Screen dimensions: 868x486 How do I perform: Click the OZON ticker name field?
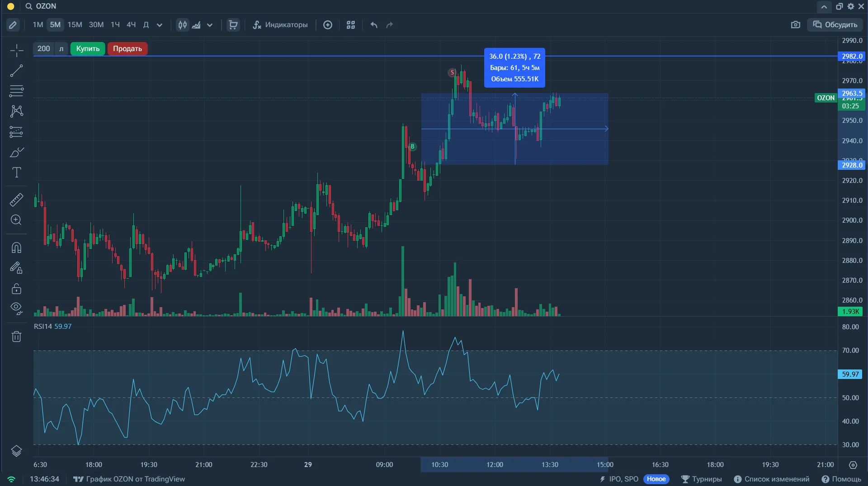46,6
